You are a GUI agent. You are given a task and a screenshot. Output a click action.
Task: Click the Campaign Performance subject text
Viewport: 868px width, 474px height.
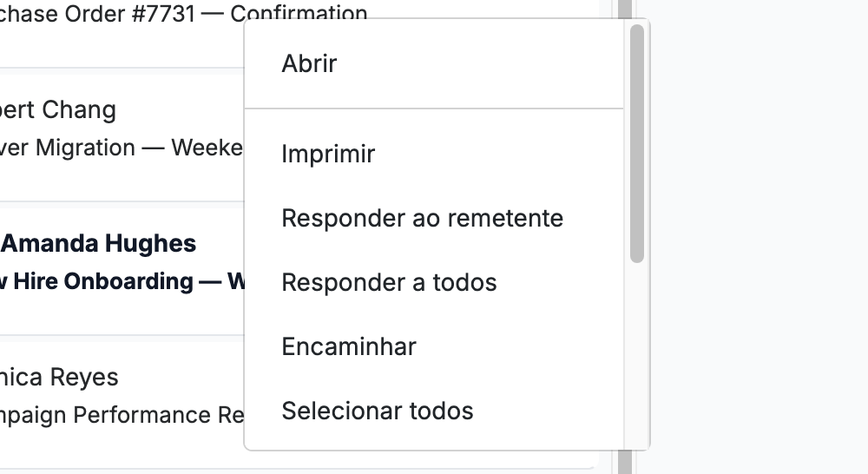tap(122, 415)
